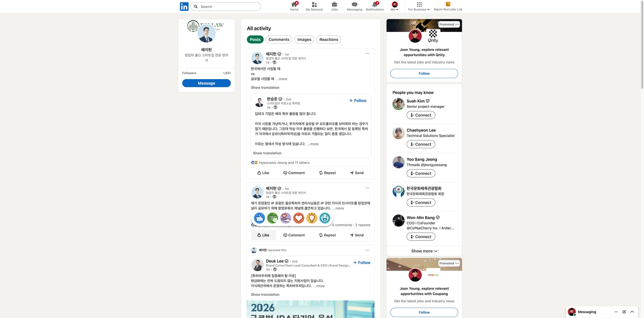Click the compose new message icon
Screen dimensions: 644x318
pyautogui.click(x=624, y=312)
